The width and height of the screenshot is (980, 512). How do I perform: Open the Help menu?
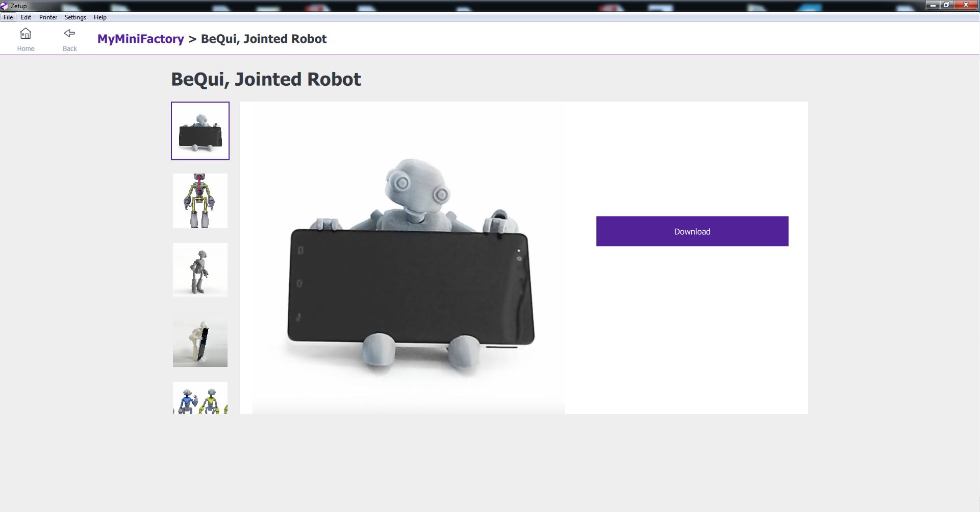[100, 17]
